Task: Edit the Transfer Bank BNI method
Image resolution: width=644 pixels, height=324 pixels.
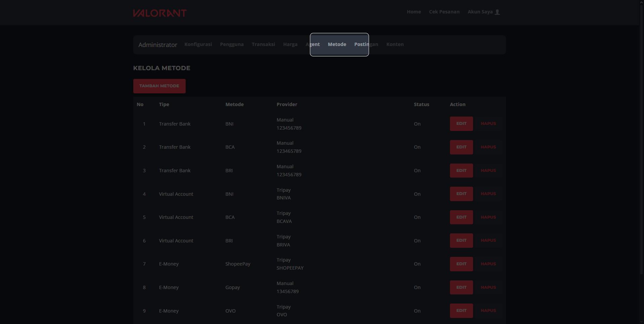Action: pyautogui.click(x=461, y=124)
